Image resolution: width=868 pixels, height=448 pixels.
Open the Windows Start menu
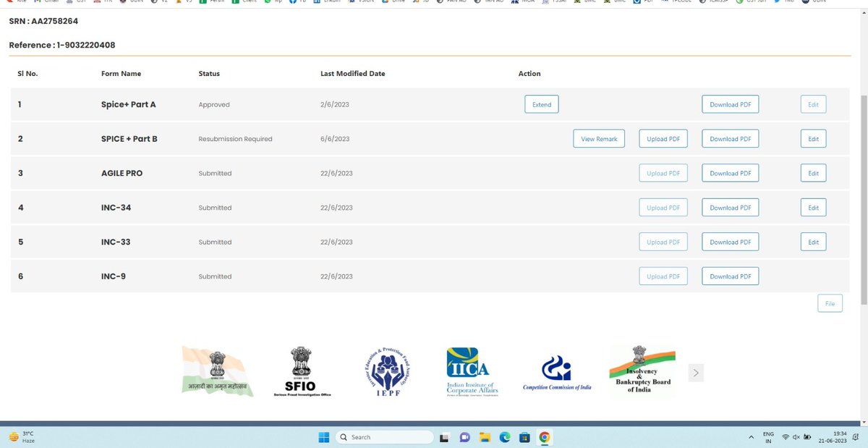click(323, 437)
